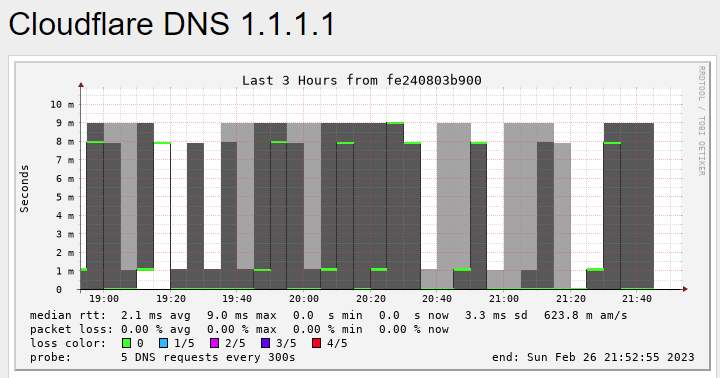Click the 20:20 time axis label
The image size is (720, 378).
click(371, 299)
